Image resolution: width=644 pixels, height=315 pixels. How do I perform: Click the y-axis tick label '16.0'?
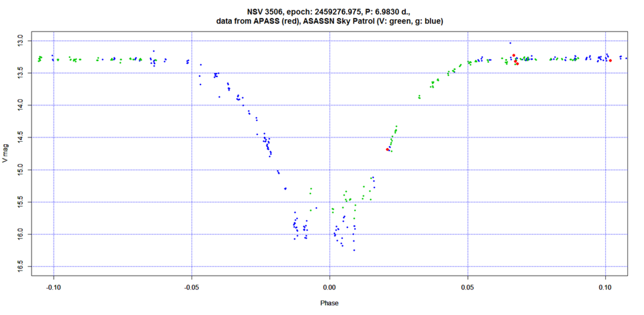(19, 234)
